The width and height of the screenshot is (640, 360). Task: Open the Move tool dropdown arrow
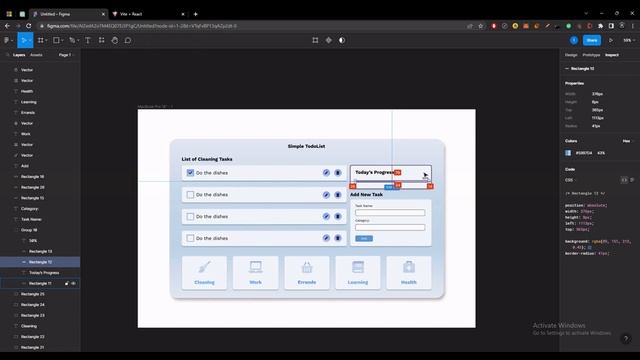30,40
